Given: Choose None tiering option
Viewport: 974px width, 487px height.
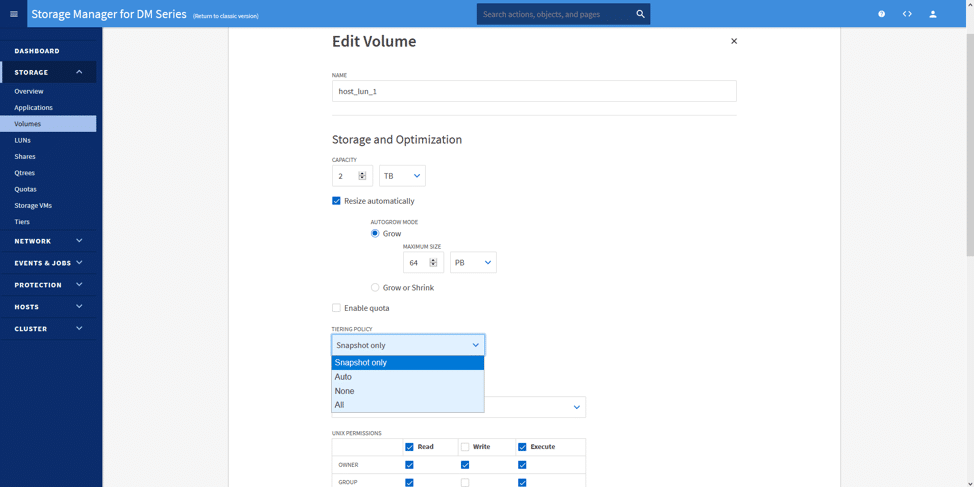Looking at the screenshot, I should click(x=407, y=391).
